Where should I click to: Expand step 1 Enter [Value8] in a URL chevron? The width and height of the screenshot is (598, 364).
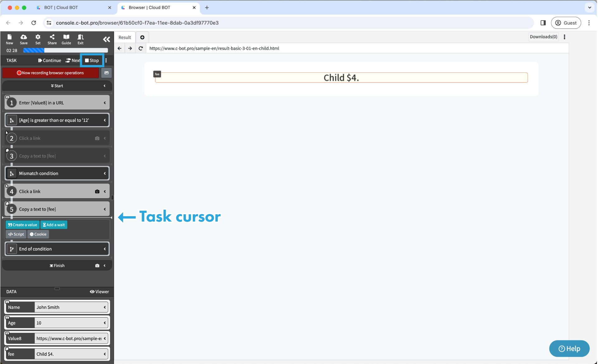tap(105, 103)
